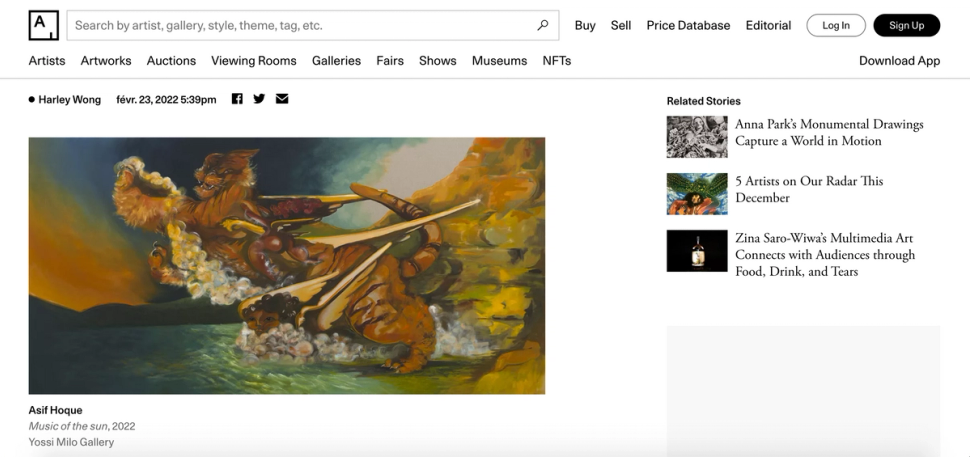Screen dimensions: 970x457
Task: Click the févr. 23, 2022 date text
Action: tap(166, 100)
